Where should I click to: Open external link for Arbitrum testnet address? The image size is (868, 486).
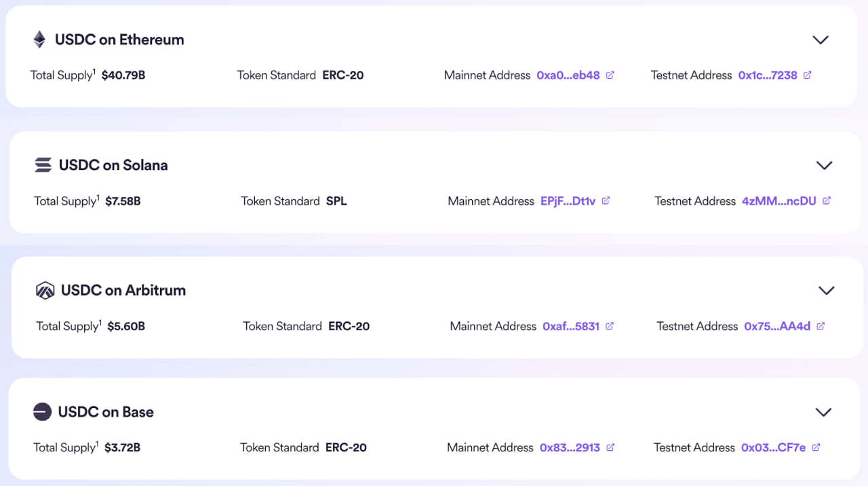pyautogui.click(x=820, y=326)
